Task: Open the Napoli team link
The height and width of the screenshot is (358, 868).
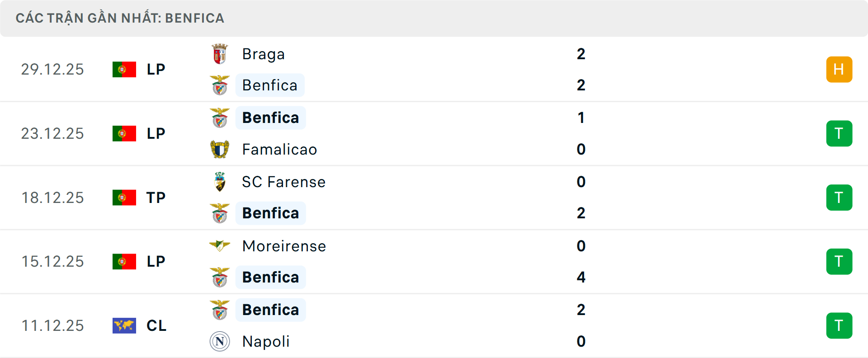Action: tap(266, 341)
